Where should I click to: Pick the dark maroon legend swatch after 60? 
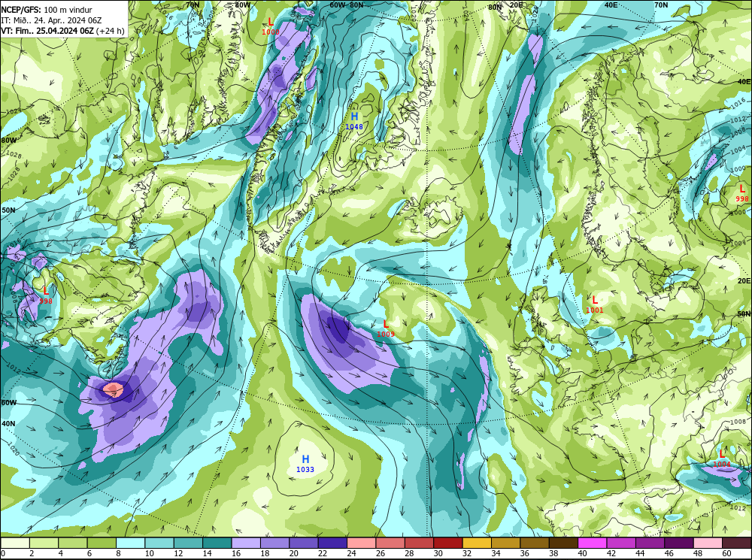point(737,543)
